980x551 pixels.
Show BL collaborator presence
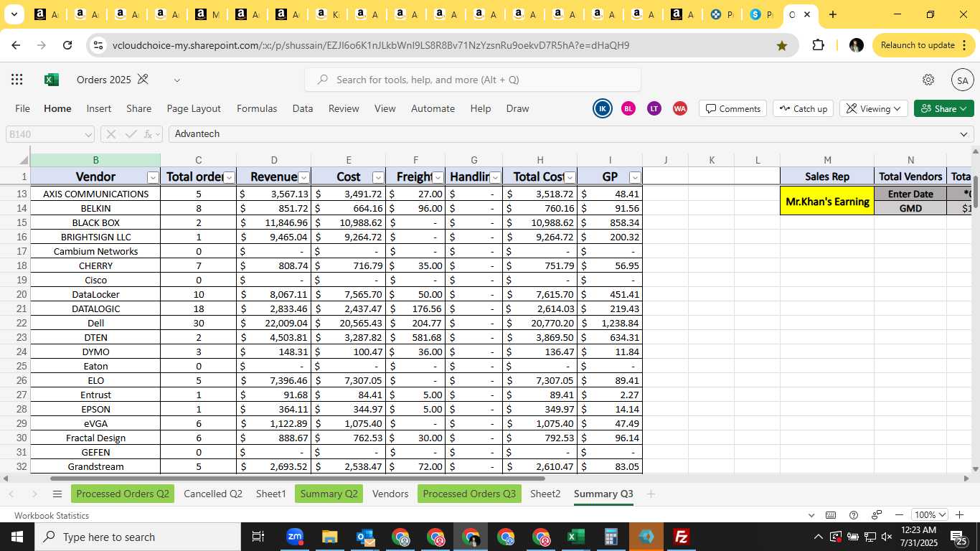coord(628,108)
